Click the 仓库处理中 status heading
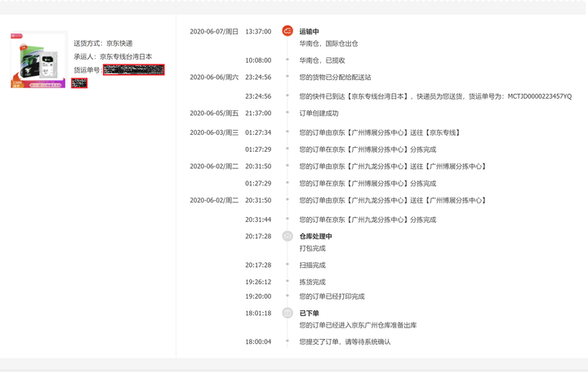Image resolution: width=588 pixels, height=374 pixels. click(x=315, y=236)
